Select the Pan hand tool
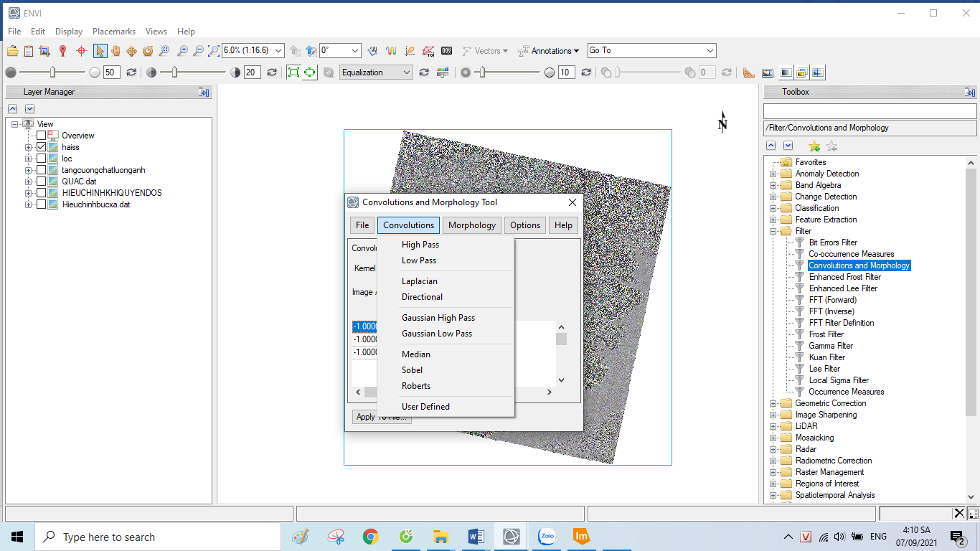Image resolution: width=980 pixels, height=551 pixels. [116, 51]
